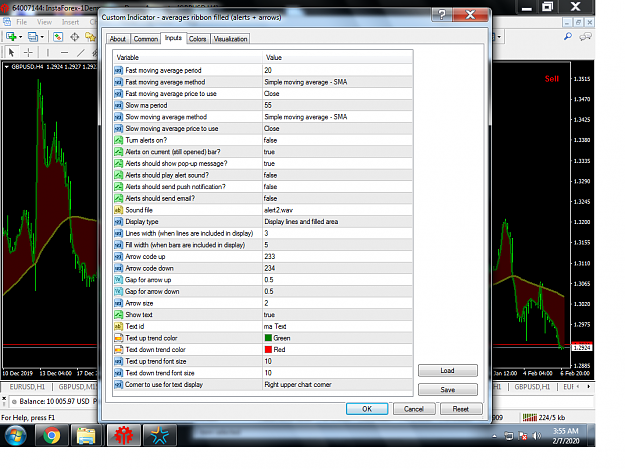Open File Explorer from the taskbar

tap(86, 435)
